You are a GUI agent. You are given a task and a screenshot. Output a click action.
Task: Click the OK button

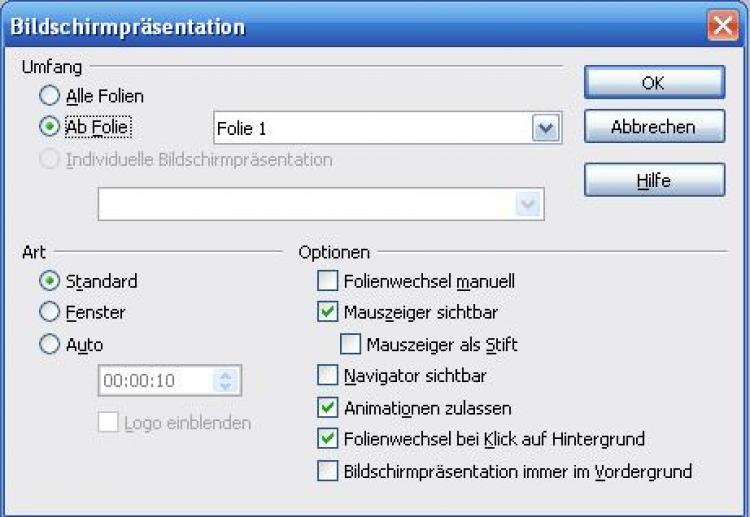pyautogui.click(x=653, y=83)
